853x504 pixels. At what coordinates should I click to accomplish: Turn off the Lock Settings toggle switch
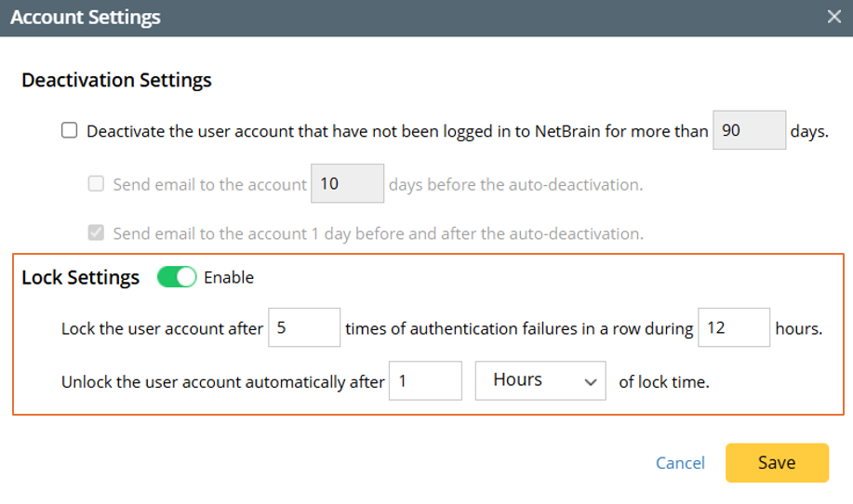[177, 277]
